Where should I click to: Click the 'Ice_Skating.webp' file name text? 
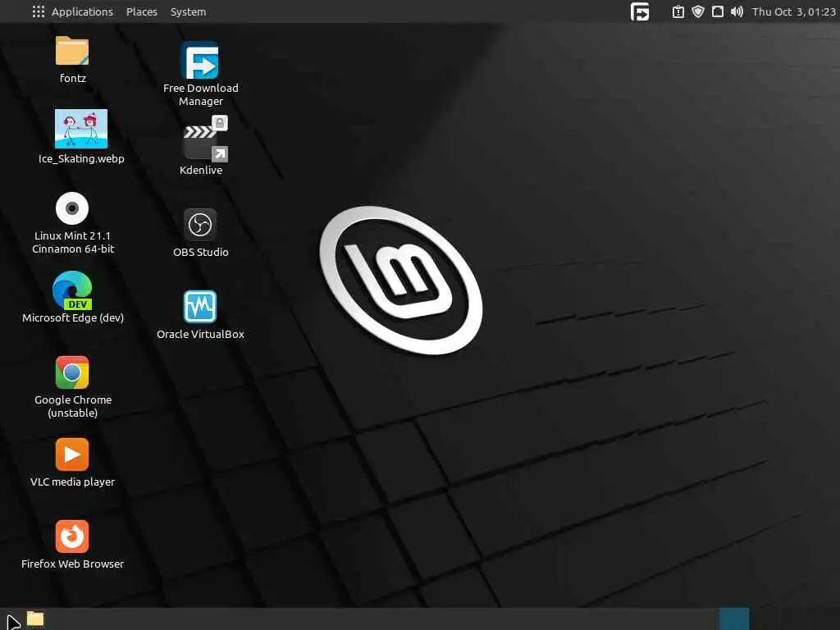pyautogui.click(x=81, y=158)
